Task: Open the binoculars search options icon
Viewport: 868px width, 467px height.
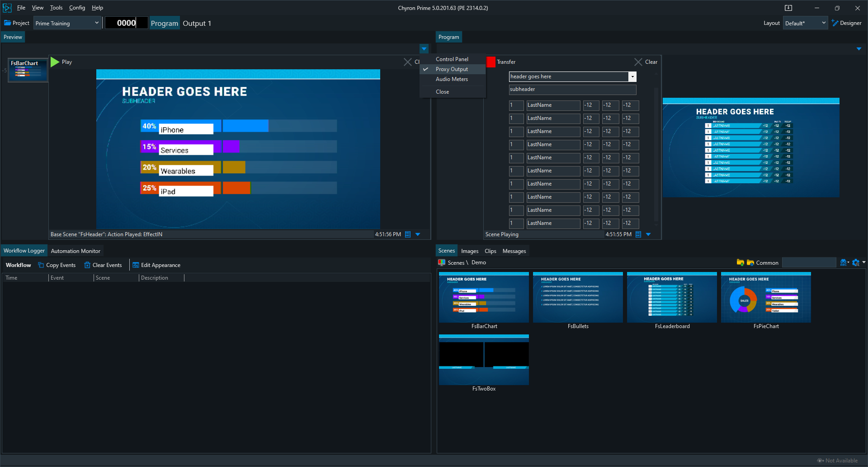Action: (844, 262)
